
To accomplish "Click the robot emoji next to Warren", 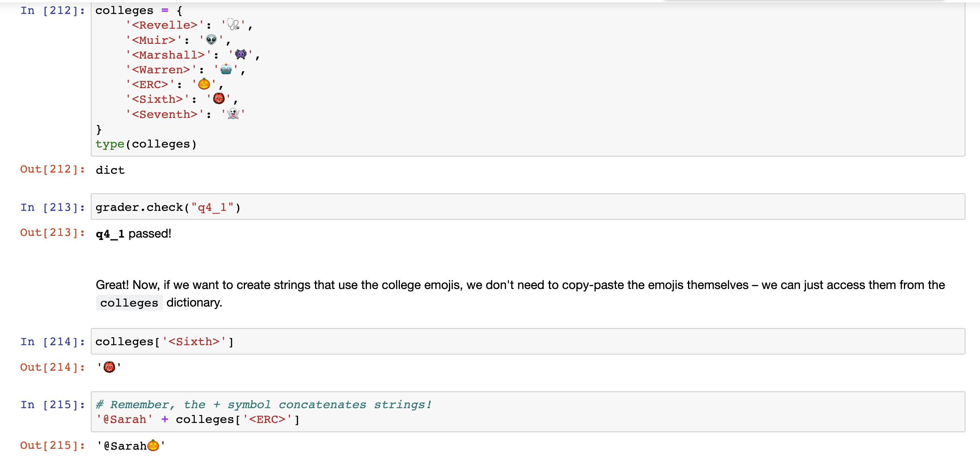I will 226,69.
